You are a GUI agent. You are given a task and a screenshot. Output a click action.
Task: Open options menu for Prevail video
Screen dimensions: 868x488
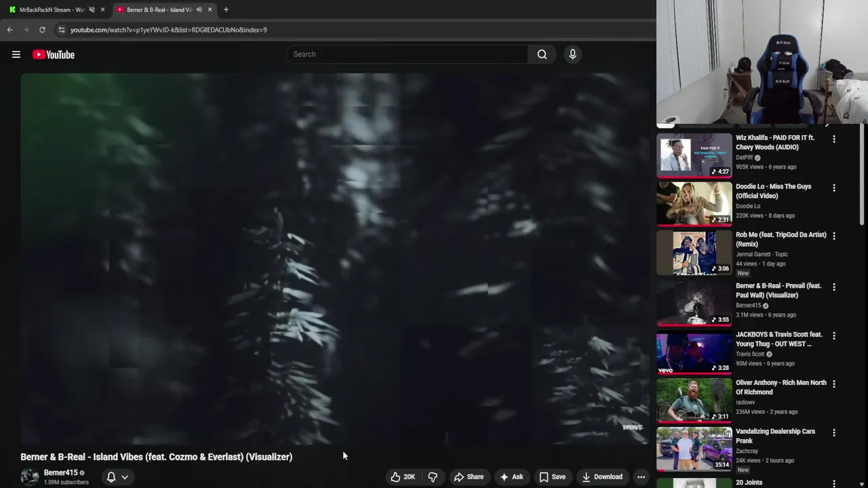coord(834,287)
